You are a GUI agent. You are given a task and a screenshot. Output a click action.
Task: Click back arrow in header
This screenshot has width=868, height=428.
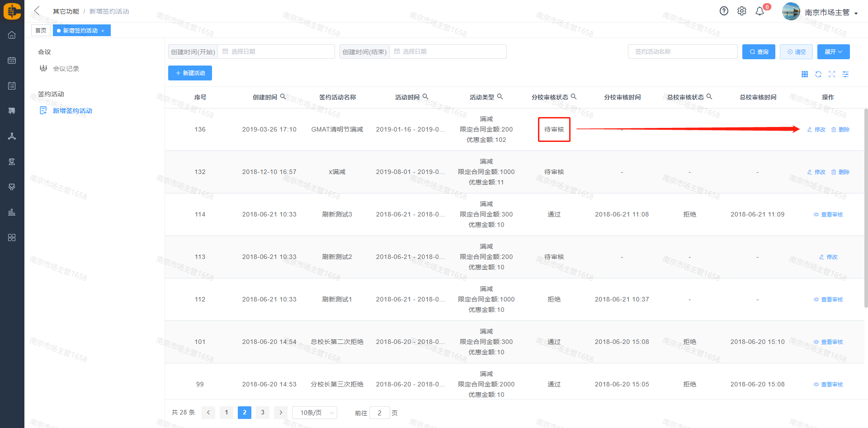[x=37, y=11]
